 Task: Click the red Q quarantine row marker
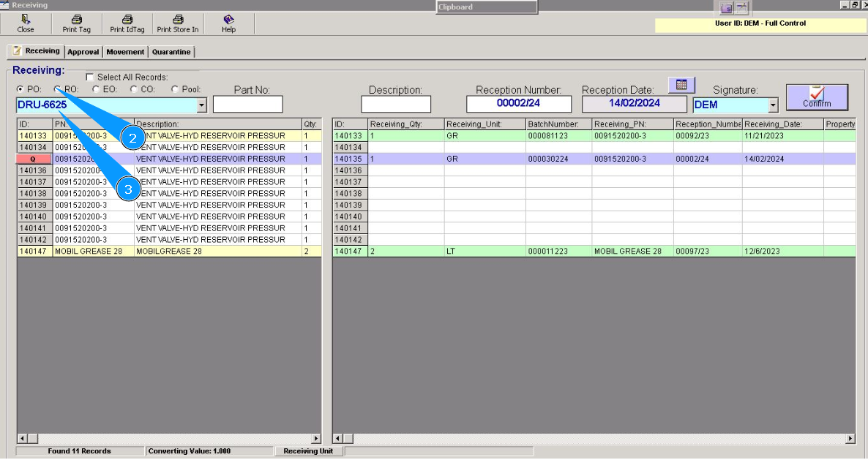pos(34,159)
